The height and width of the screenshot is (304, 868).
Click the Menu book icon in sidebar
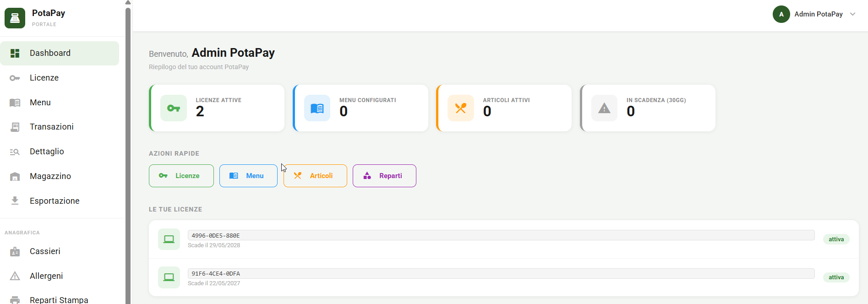click(15, 103)
